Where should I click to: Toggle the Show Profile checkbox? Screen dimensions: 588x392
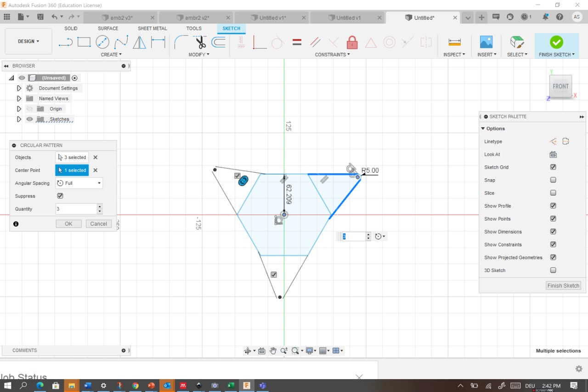[x=553, y=206]
